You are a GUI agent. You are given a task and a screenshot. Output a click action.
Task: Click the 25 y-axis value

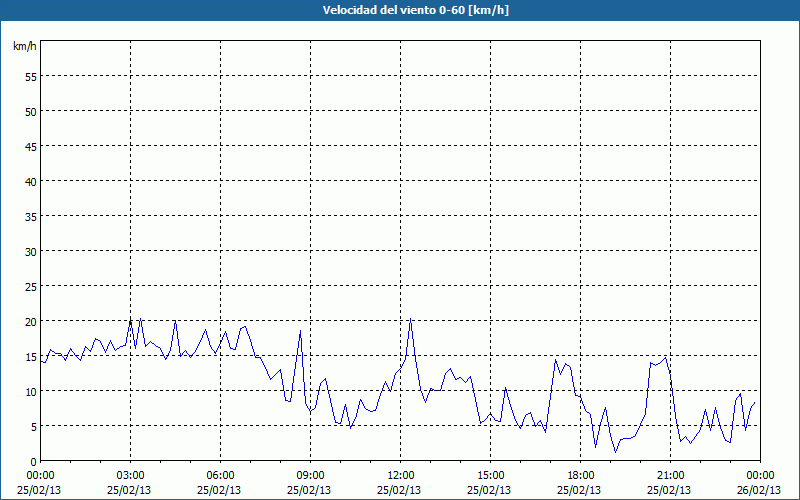pos(31,286)
